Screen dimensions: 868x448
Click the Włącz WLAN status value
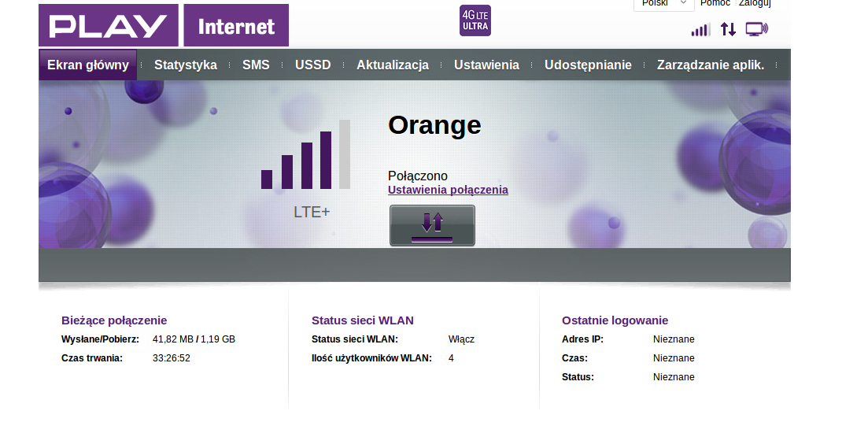click(x=461, y=339)
